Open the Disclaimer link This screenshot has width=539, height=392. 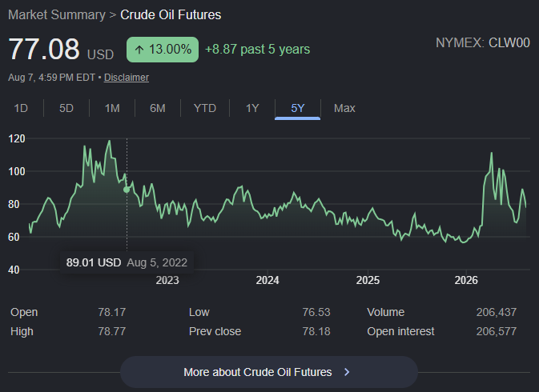pos(127,78)
